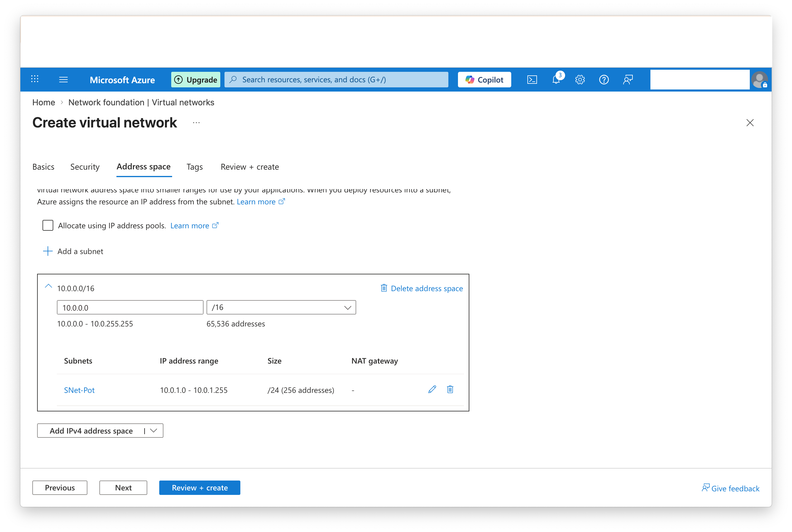
Task: Click the Review + create button
Action: coord(200,487)
